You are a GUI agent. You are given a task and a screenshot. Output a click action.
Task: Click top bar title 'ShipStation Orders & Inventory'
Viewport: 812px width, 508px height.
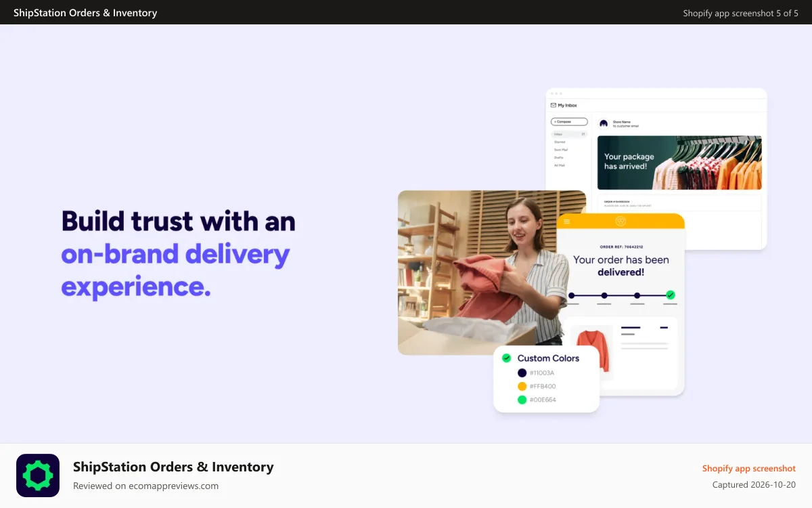point(85,13)
